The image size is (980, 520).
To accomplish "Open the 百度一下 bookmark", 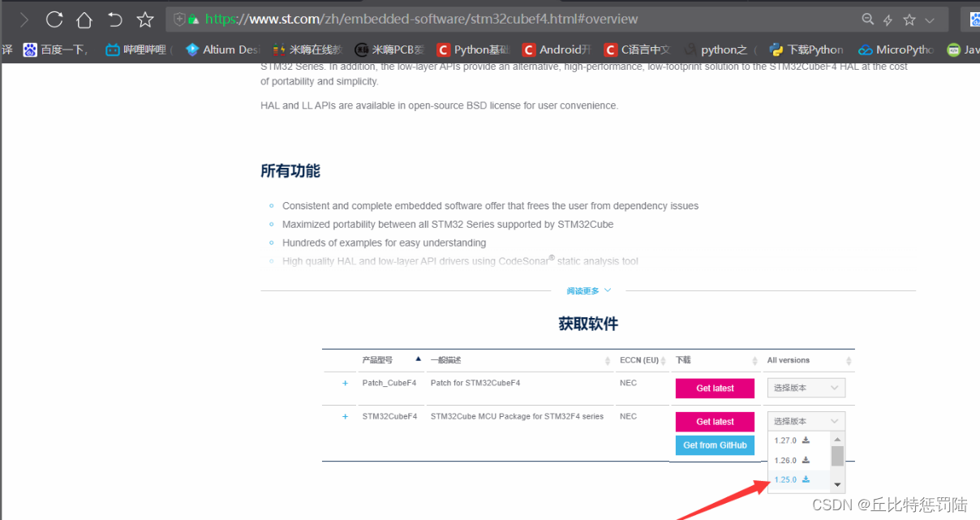I will coord(55,49).
